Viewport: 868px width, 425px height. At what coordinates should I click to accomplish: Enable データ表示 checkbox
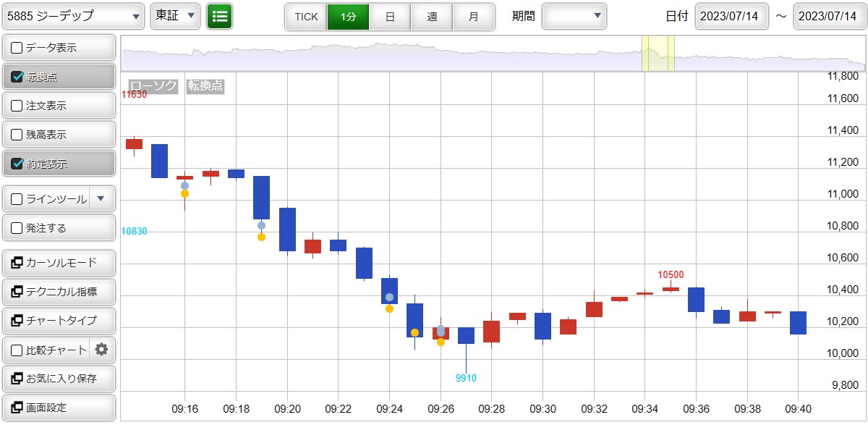pyautogui.click(x=17, y=48)
